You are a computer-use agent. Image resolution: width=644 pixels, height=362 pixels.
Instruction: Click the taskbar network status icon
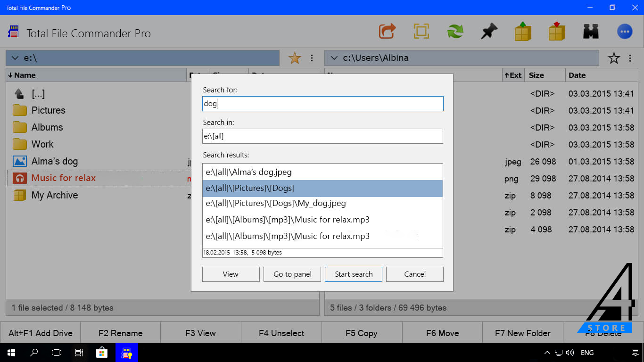click(559, 353)
